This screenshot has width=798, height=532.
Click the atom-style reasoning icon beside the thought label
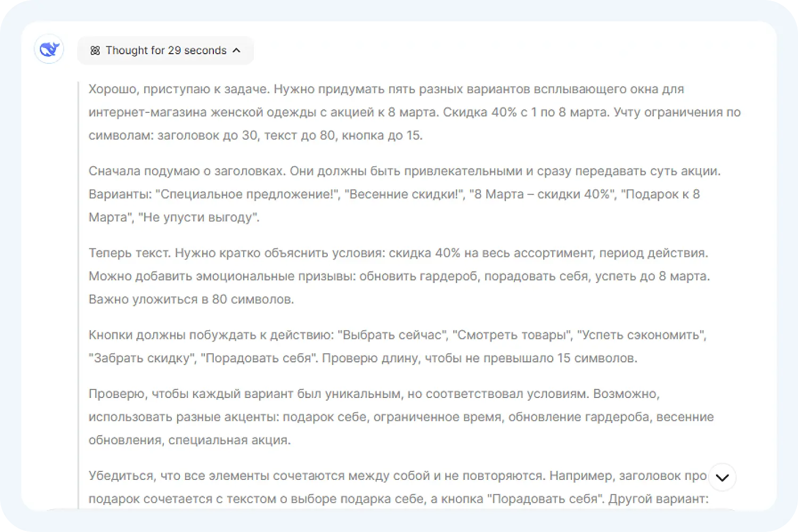[x=95, y=50]
